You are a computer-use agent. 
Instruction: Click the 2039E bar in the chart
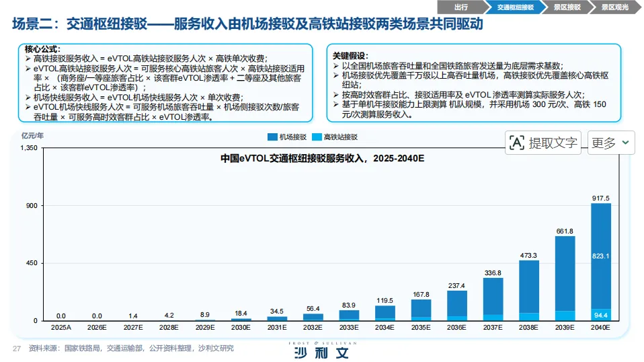coord(565,278)
